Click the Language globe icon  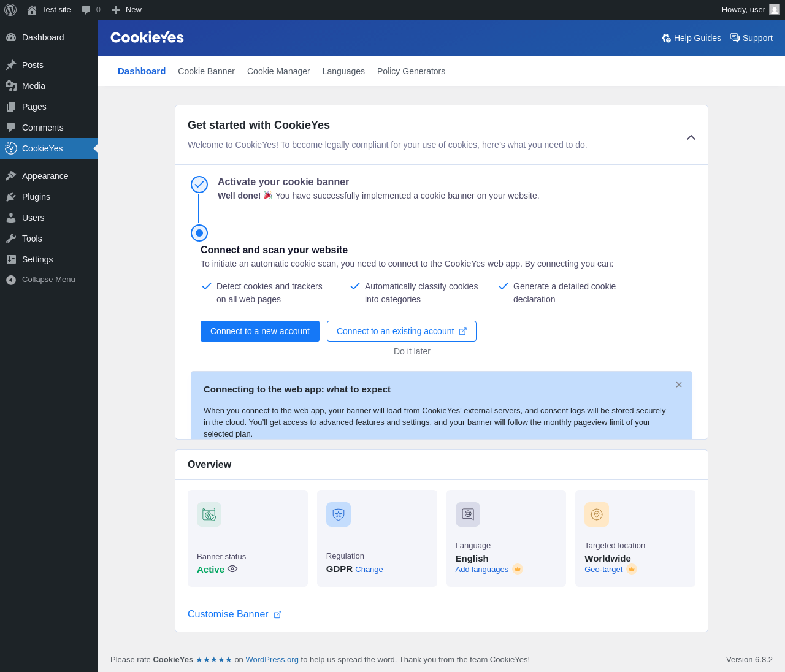(468, 514)
